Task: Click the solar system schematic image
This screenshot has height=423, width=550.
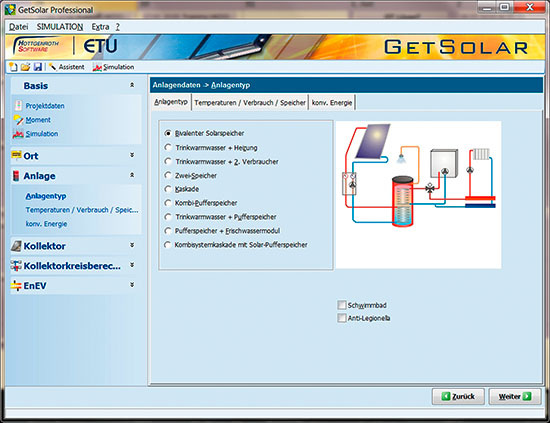Action: [x=418, y=195]
